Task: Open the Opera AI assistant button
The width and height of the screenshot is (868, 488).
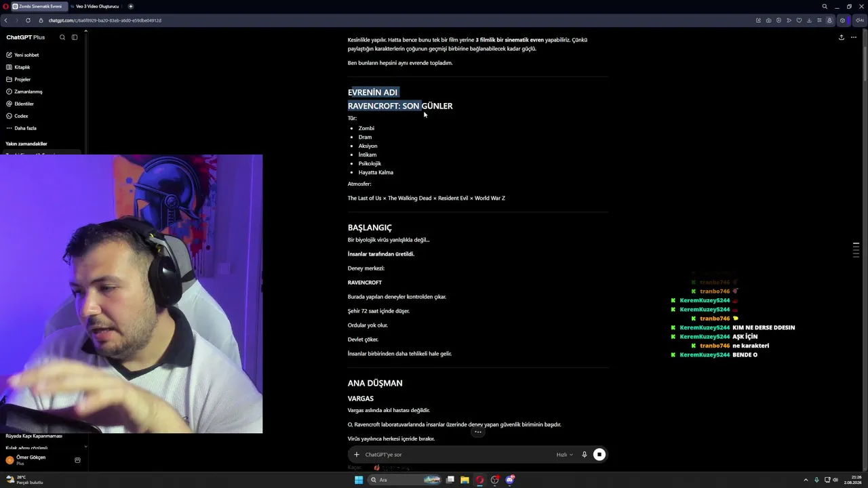Action: point(860,20)
